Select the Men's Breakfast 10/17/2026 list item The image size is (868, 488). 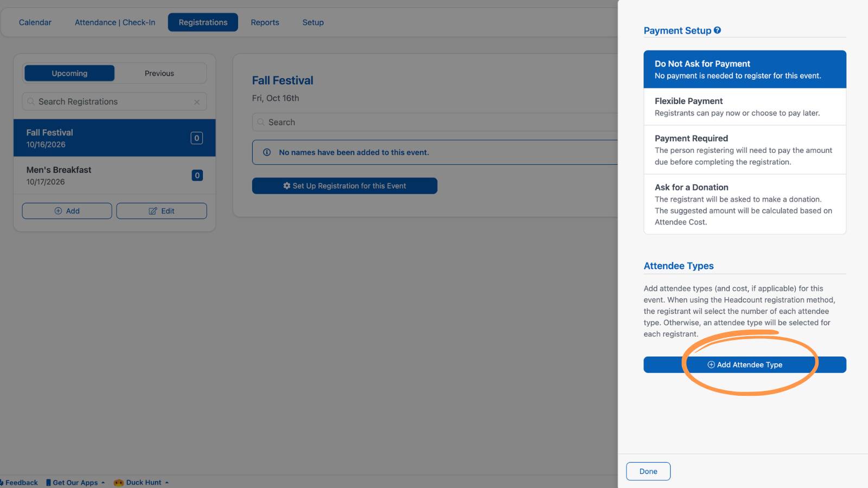[114, 176]
